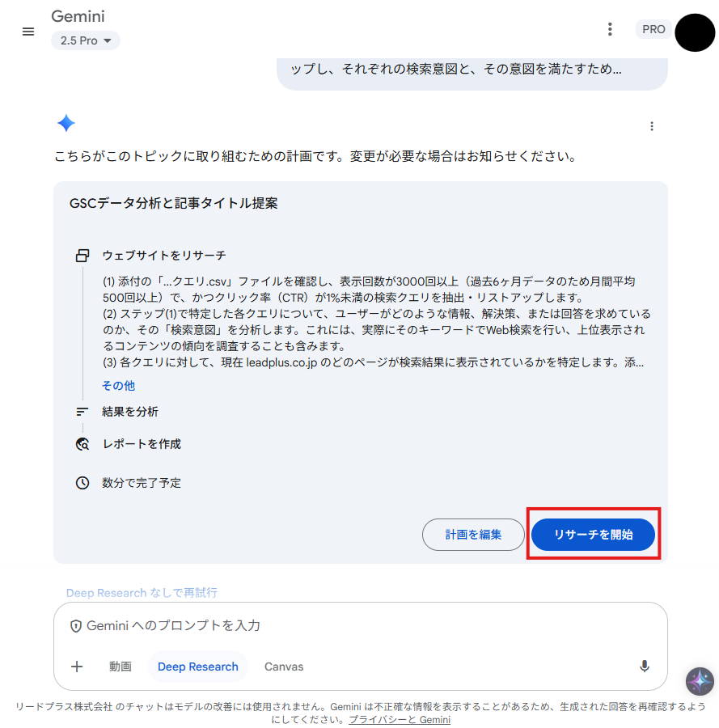Select the 動画 tool chip
719x728 pixels.
[x=121, y=667]
